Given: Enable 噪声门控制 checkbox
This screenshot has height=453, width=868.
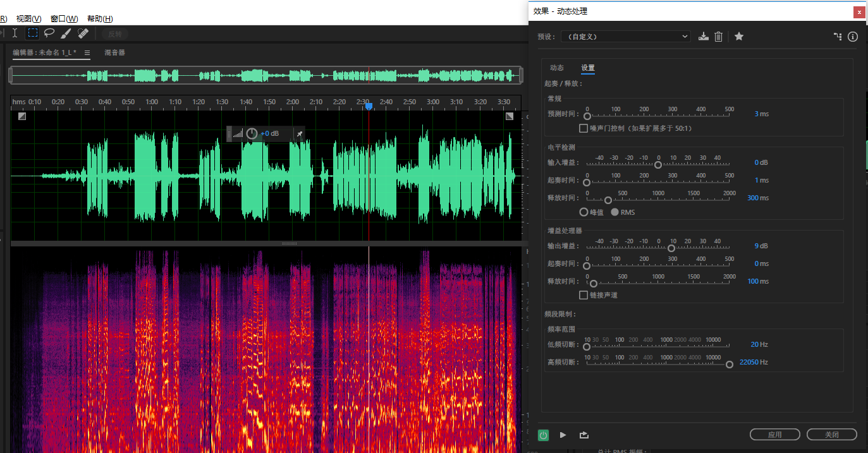Looking at the screenshot, I should click(584, 128).
